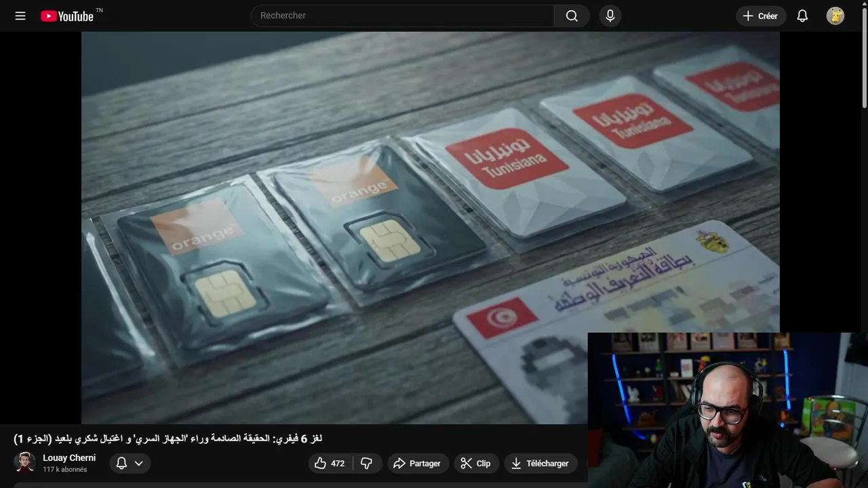Click the video player frame

point(431,228)
